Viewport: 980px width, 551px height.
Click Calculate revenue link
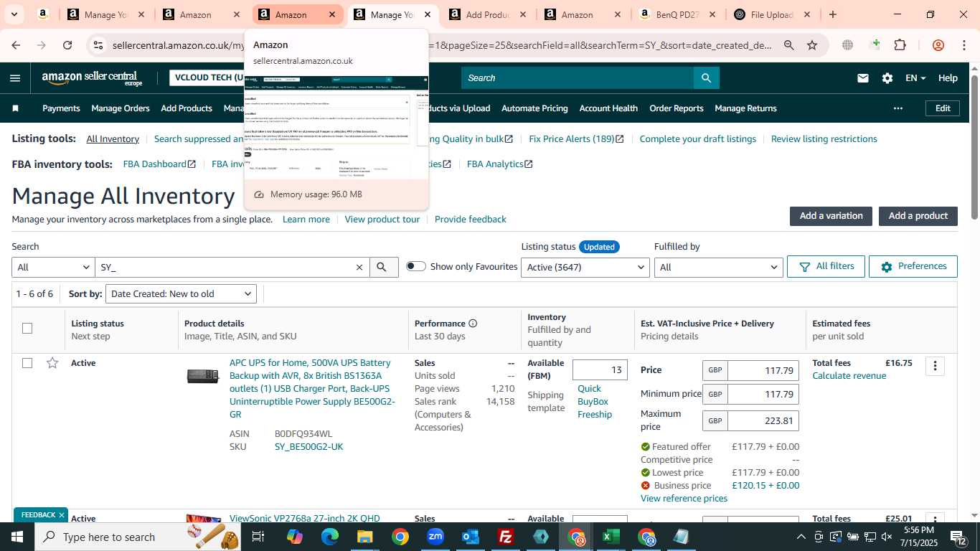tap(849, 376)
